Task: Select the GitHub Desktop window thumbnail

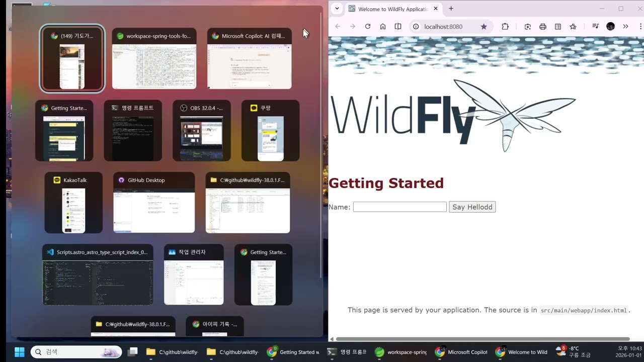Action: pos(154,203)
